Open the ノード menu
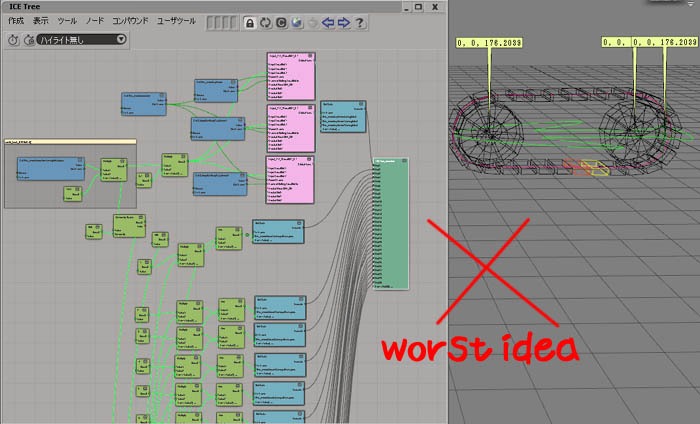Screen dimensions: 700x424 pyautogui.click(x=94, y=21)
